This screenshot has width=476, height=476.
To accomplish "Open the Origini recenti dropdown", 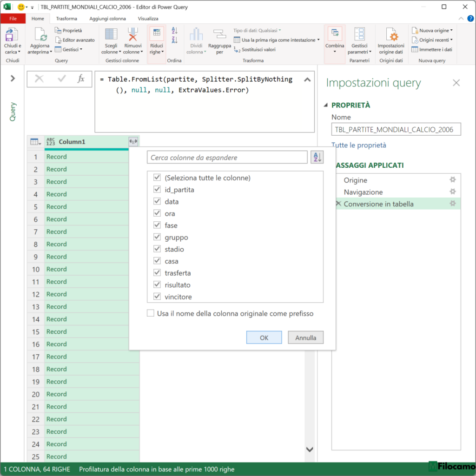I will (432, 40).
